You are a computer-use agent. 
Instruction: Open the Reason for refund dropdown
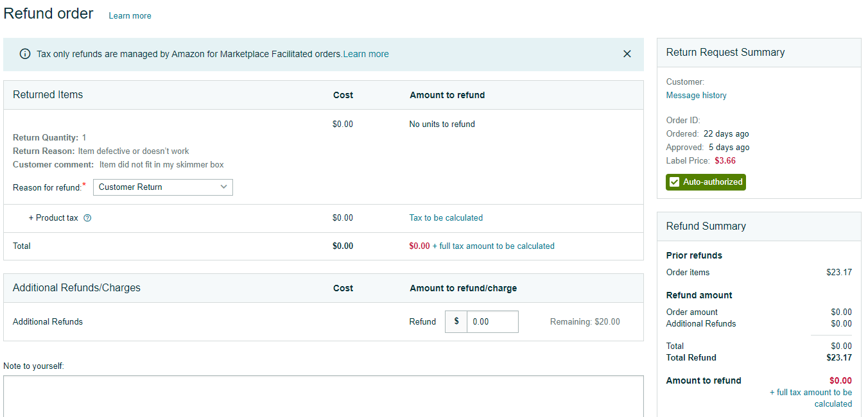pos(163,187)
